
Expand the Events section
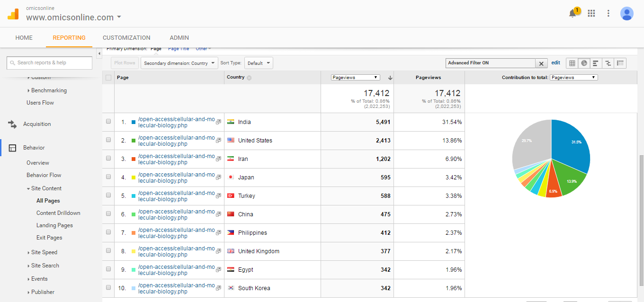click(37, 279)
